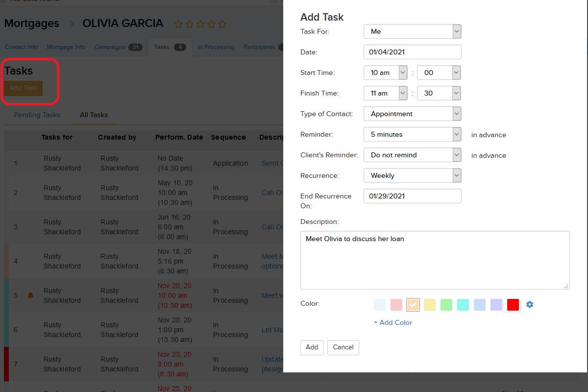The image size is (588, 392).
Task: Click the OLIVIA GARCIA heading
Action: tap(123, 23)
